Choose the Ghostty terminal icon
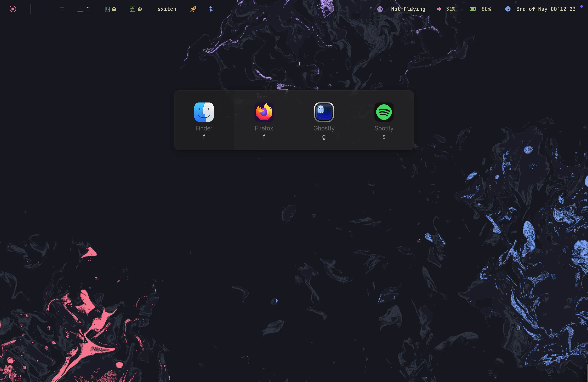 tap(324, 112)
